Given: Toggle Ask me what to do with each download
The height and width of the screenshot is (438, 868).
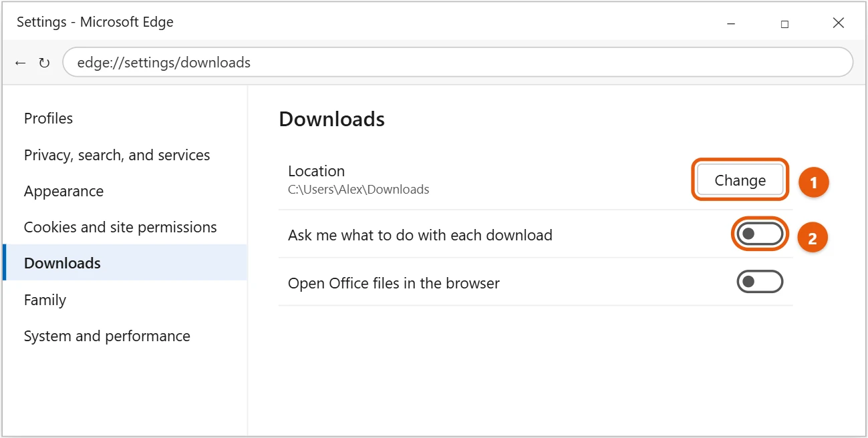Looking at the screenshot, I should pos(760,234).
